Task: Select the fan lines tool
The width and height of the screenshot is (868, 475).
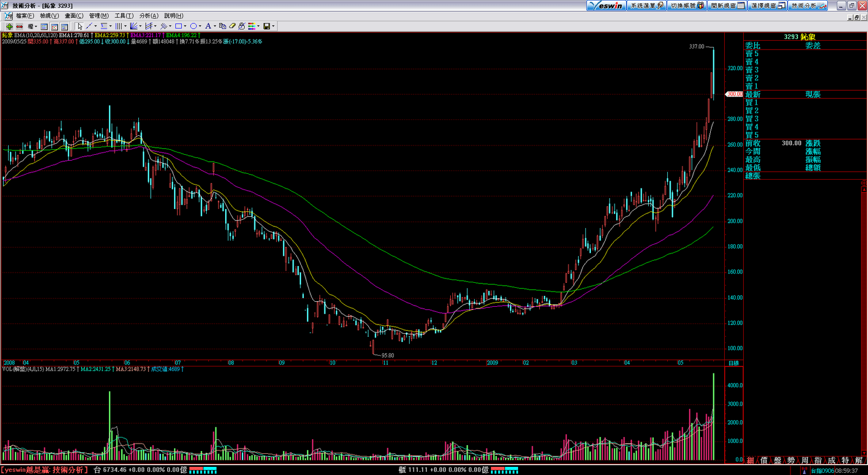Action: click(x=134, y=26)
